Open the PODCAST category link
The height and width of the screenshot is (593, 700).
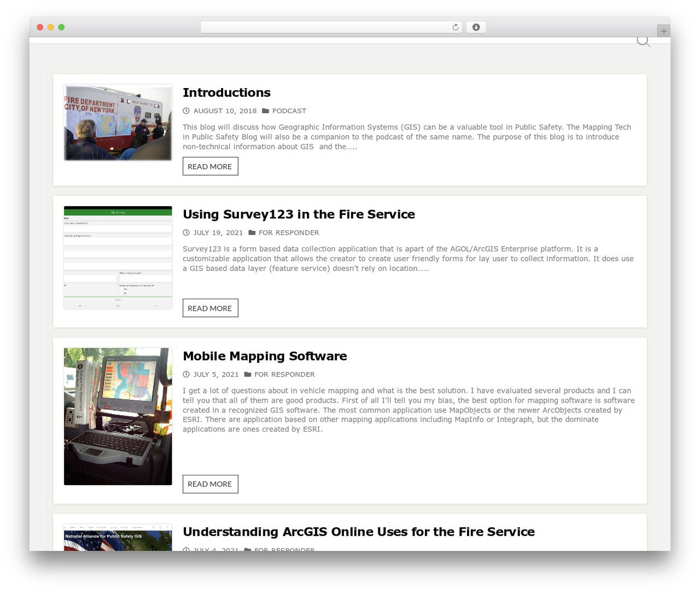click(289, 111)
